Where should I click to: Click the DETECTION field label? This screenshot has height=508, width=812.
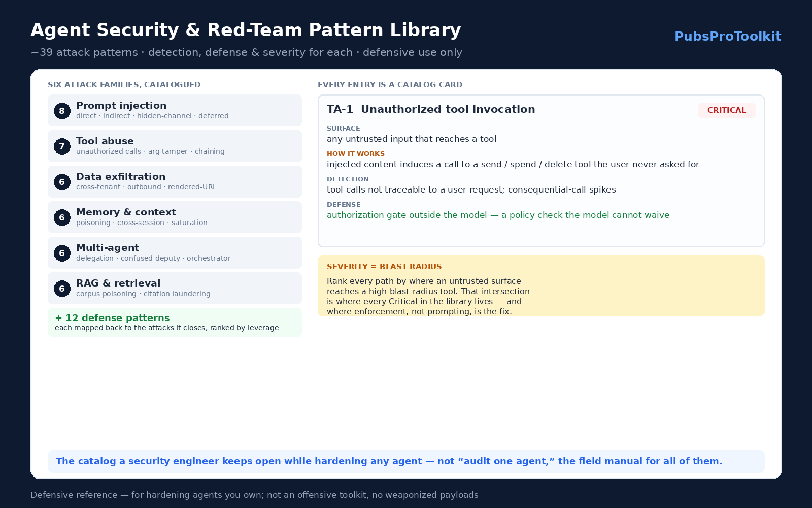tap(348, 179)
